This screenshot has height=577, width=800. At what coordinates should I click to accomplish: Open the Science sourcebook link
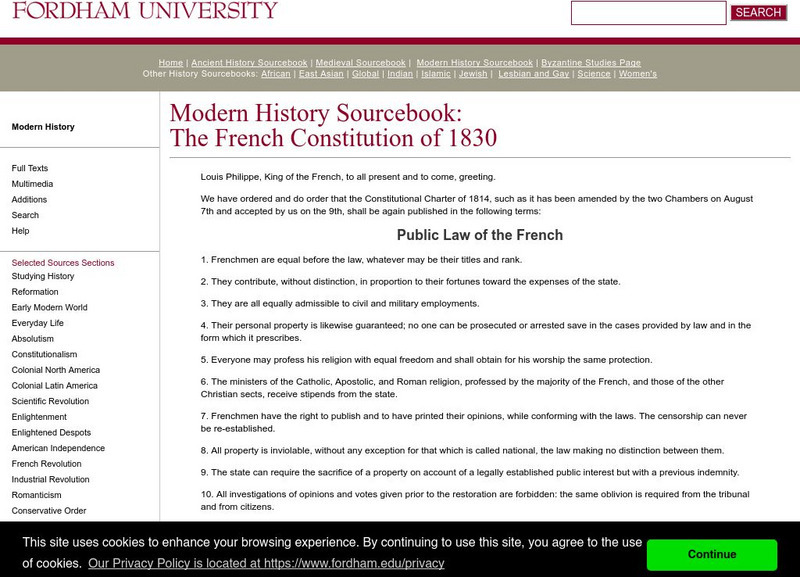594,74
